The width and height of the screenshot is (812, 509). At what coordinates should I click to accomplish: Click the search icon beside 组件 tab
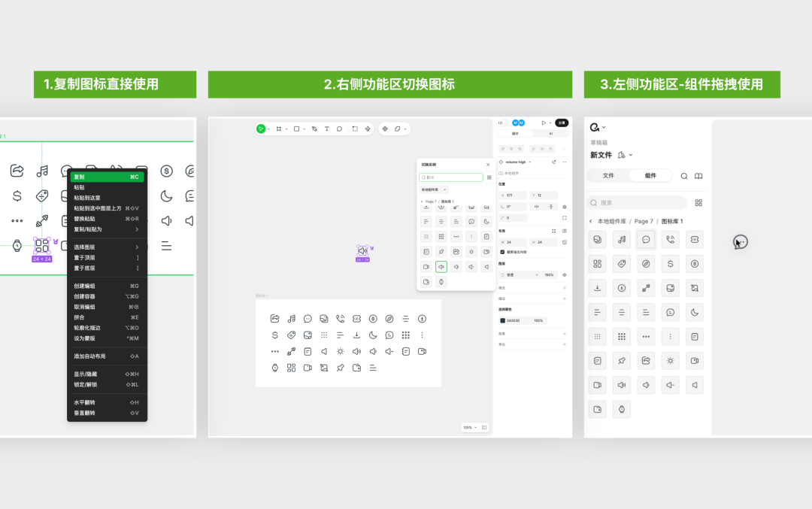[684, 176]
